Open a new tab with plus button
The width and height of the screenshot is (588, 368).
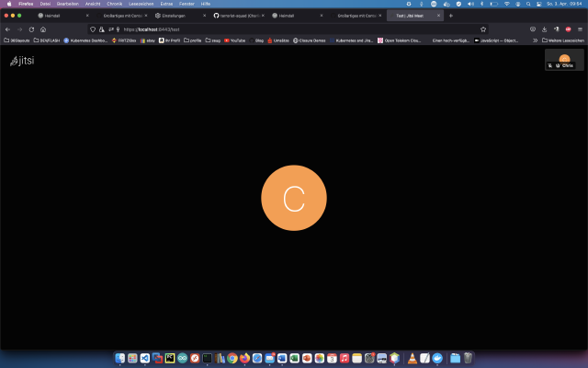tap(451, 16)
